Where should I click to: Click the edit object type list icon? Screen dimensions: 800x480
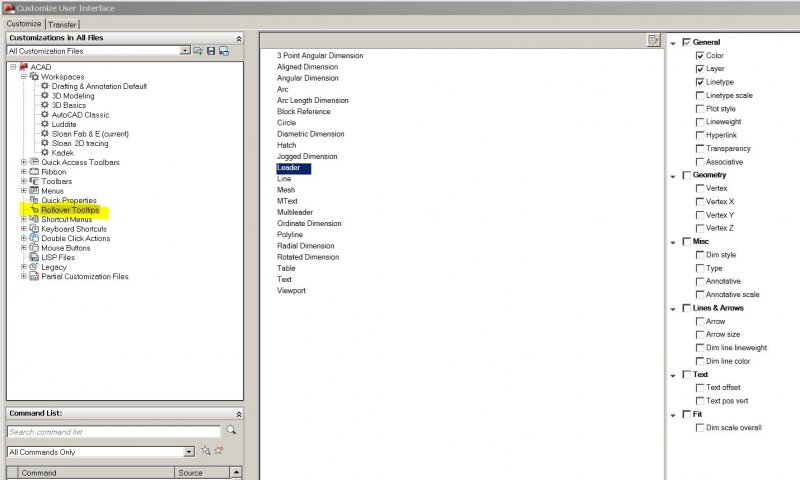pyautogui.click(x=653, y=40)
